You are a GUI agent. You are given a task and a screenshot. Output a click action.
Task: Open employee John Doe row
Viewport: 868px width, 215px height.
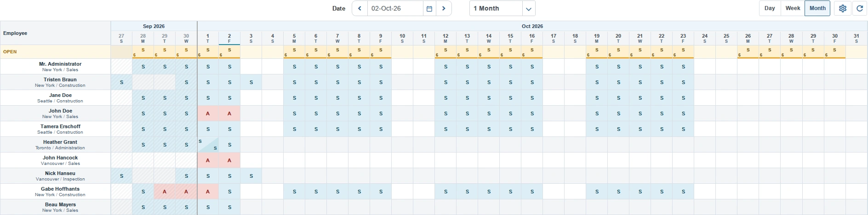(x=55, y=113)
